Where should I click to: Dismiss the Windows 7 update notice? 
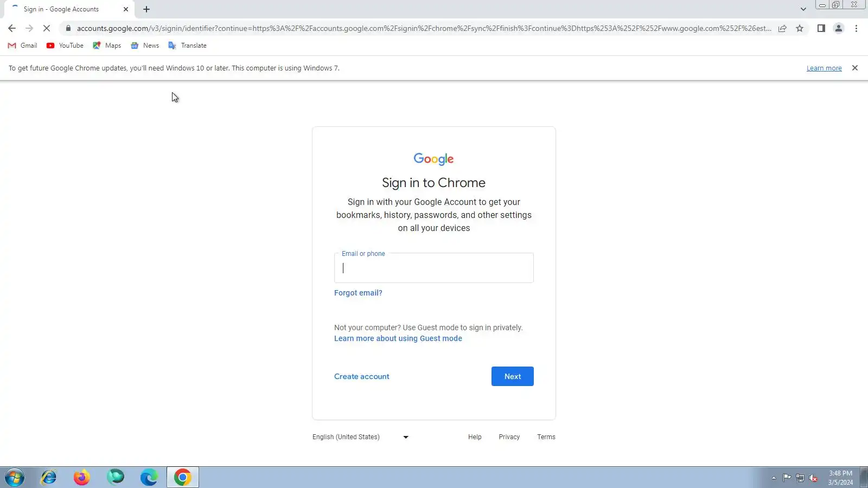coord(855,68)
